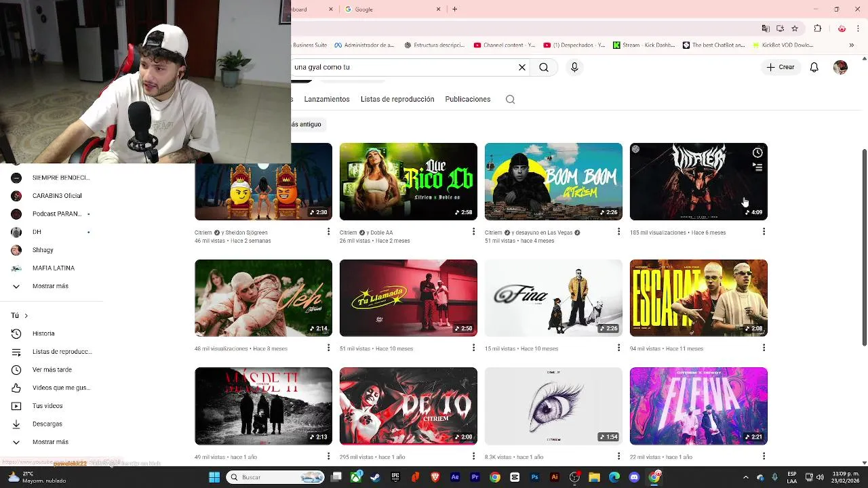The height and width of the screenshot is (488, 868).
Task: Open Podcast PARAN... subscription
Action: click(x=52, y=213)
